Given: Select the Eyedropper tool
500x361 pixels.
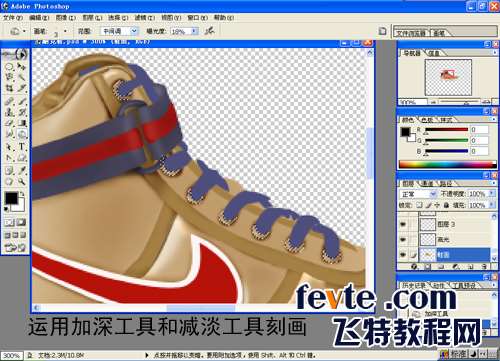Looking at the screenshot, I should point(22,170).
